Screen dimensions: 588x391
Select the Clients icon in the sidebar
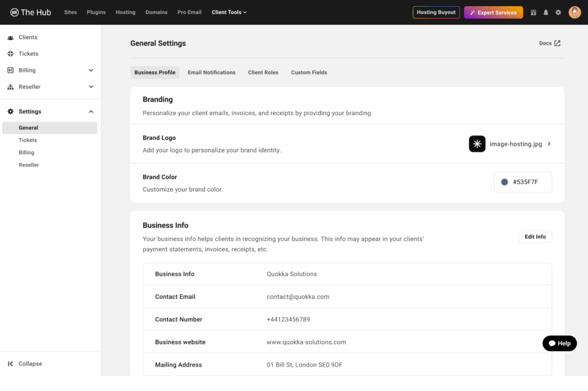(x=10, y=37)
